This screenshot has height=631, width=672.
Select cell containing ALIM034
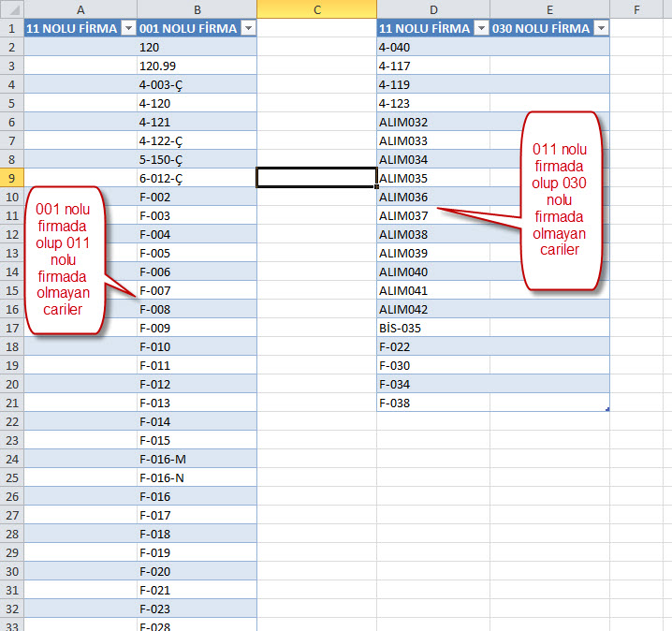[x=433, y=159]
